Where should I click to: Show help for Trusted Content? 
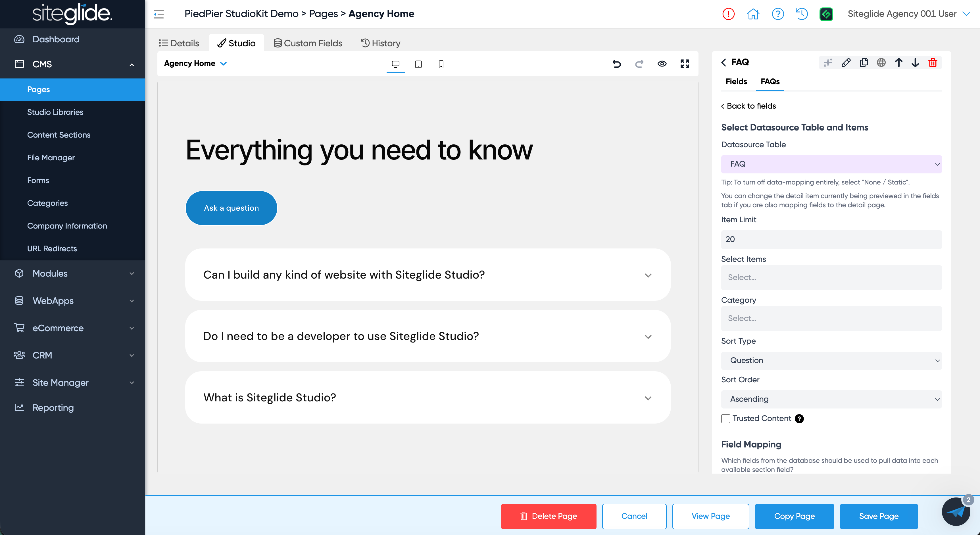tap(799, 418)
